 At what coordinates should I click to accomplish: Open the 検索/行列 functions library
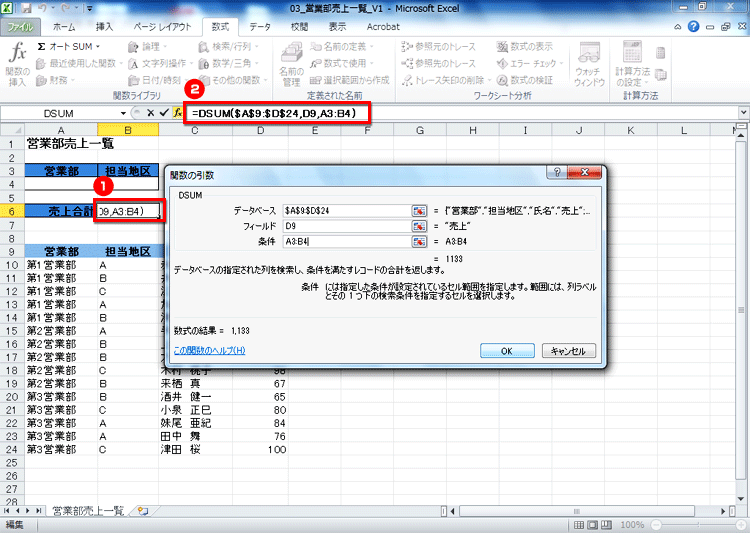(229, 46)
